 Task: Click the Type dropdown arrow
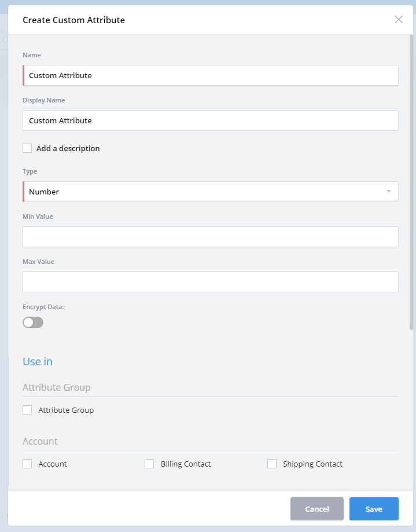[x=389, y=192]
